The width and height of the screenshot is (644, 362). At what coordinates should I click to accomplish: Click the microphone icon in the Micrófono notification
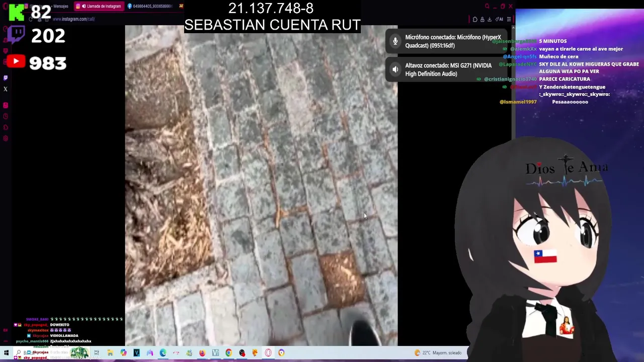click(395, 41)
